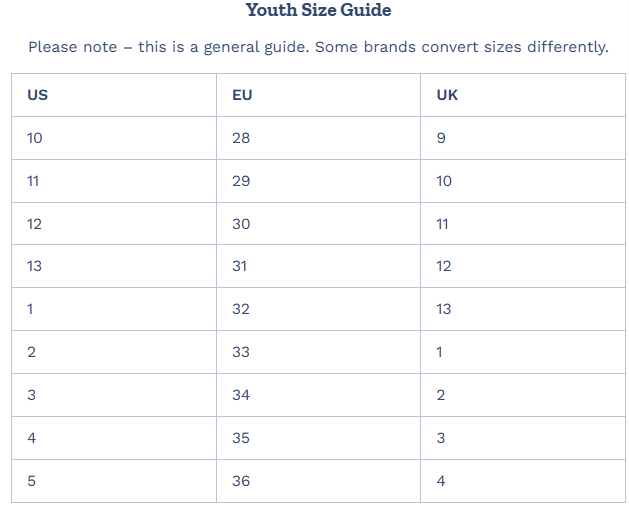Image resolution: width=629 pixels, height=510 pixels.
Task: Select the EU size 34 cell
Action: (x=319, y=395)
